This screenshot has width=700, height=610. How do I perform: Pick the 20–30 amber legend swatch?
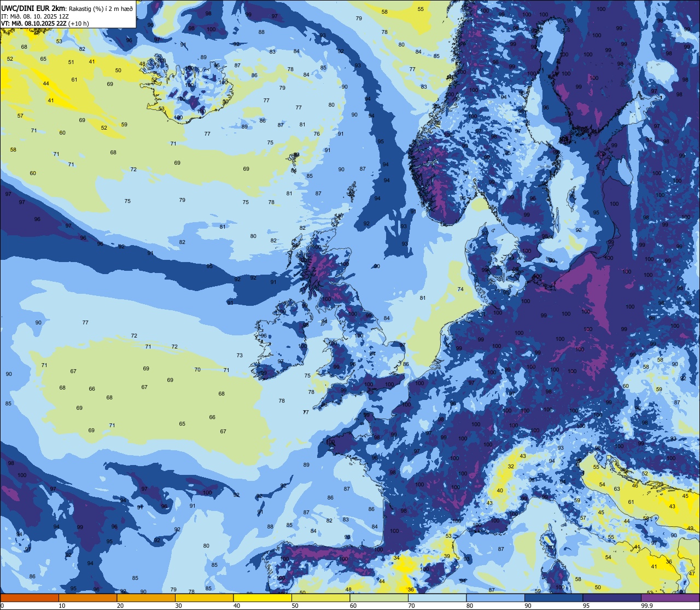click(146, 598)
